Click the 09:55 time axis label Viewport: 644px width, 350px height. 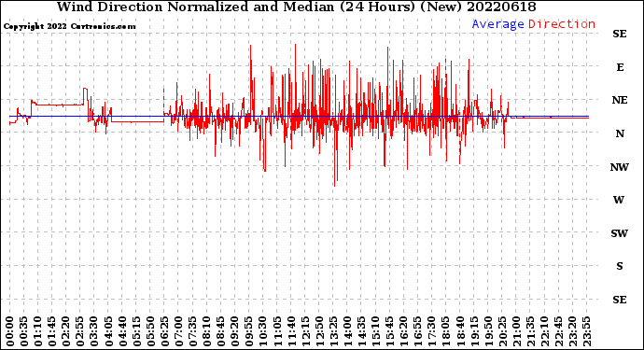click(249, 331)
